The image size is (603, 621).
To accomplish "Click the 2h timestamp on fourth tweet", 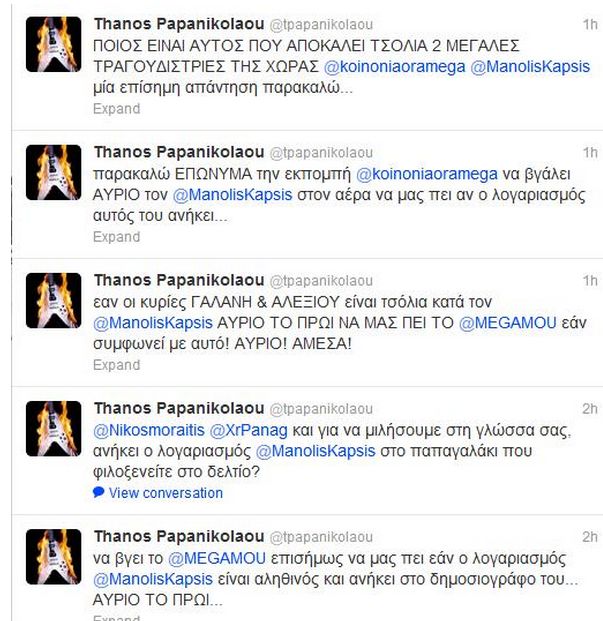I will click(x=589, y=408).
